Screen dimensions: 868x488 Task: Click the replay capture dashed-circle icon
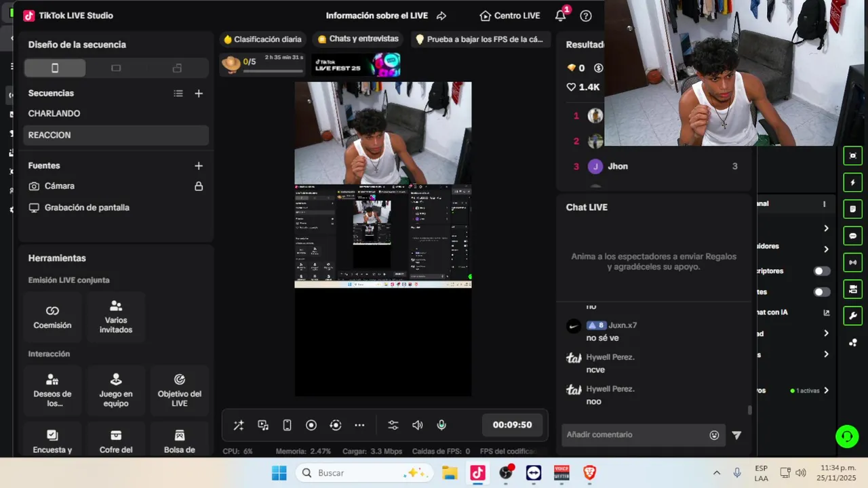click(x=336, y=425)
